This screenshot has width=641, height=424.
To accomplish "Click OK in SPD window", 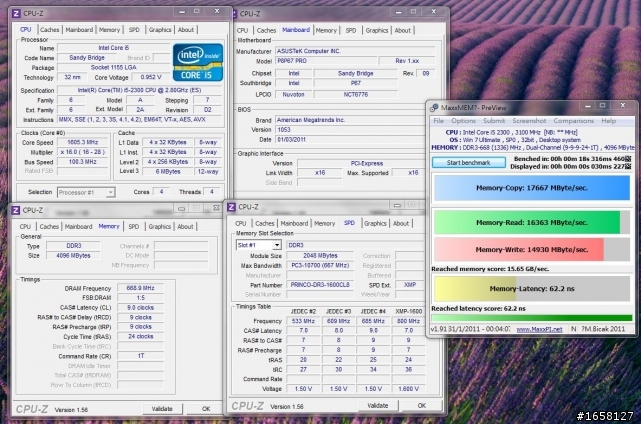I will pyautogui.click(x=422, y=406).
